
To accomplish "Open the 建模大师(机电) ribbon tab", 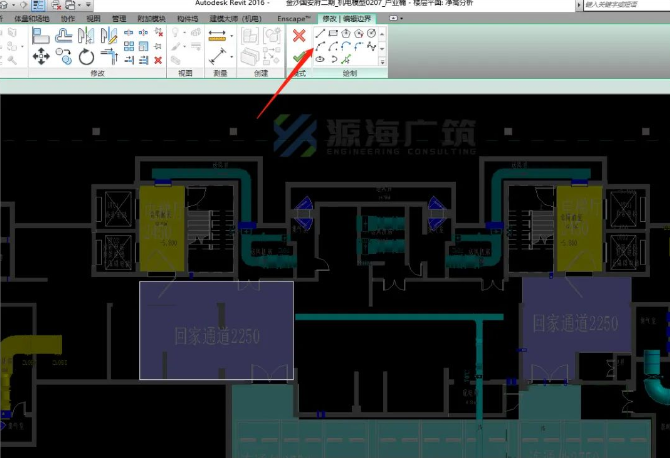I will 235,18.
